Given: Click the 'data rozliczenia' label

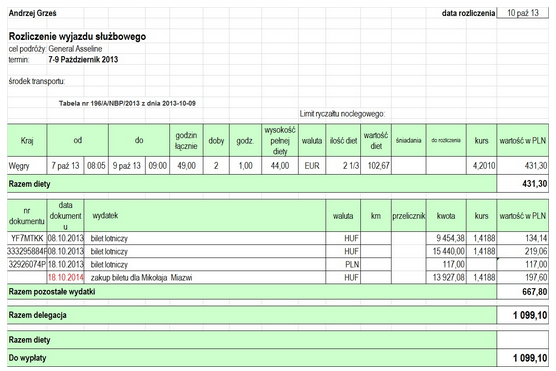Looking at the screenshot, I should (x=468, y=13).
